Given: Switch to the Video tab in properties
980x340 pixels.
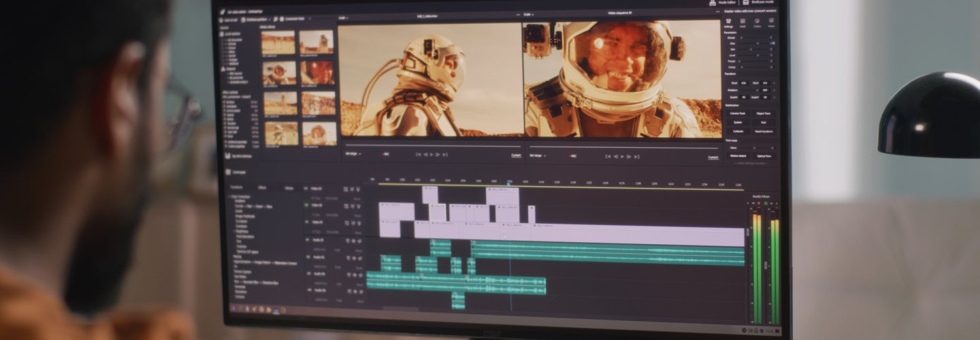Looking at the screenshot, I should pyautogui.click(x=771, y=22).
